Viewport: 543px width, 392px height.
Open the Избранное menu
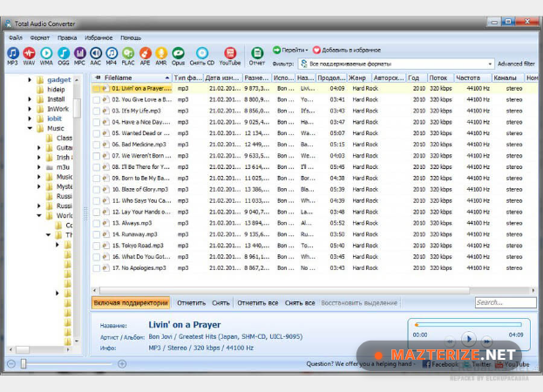(x=98, y=37)
